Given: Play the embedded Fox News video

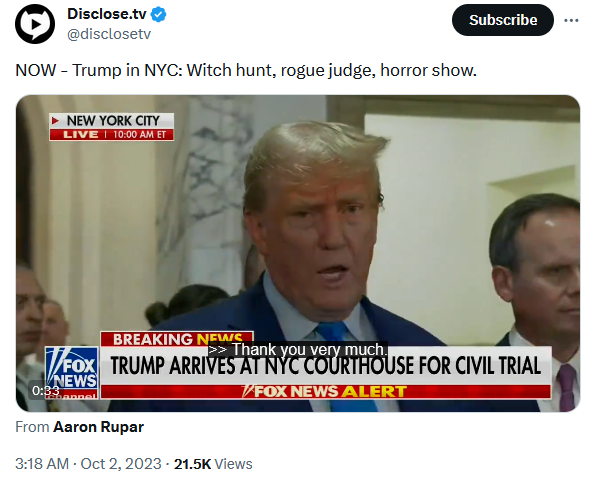Looking at the screenshot, I should (x=298, y=253).
